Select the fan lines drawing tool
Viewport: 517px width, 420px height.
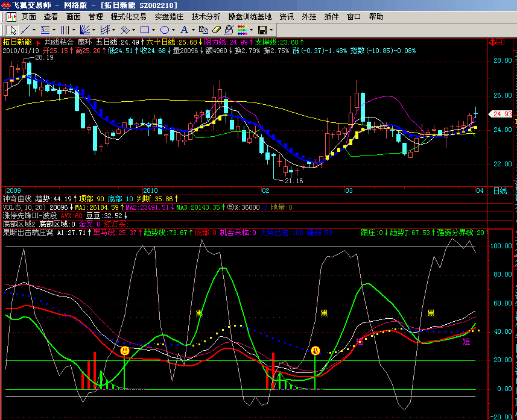tap(84, 30)
